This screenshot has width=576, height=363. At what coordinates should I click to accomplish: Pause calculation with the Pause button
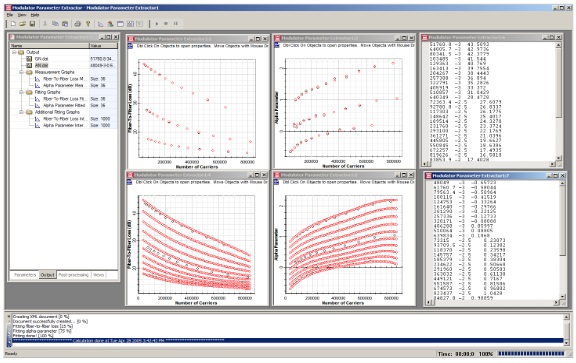click(x=176, y=24)
